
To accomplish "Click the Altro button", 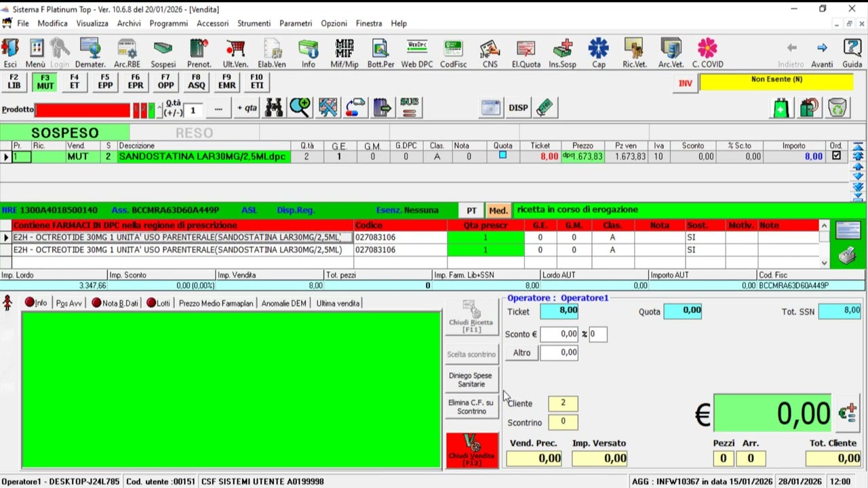I will point(521,352).
